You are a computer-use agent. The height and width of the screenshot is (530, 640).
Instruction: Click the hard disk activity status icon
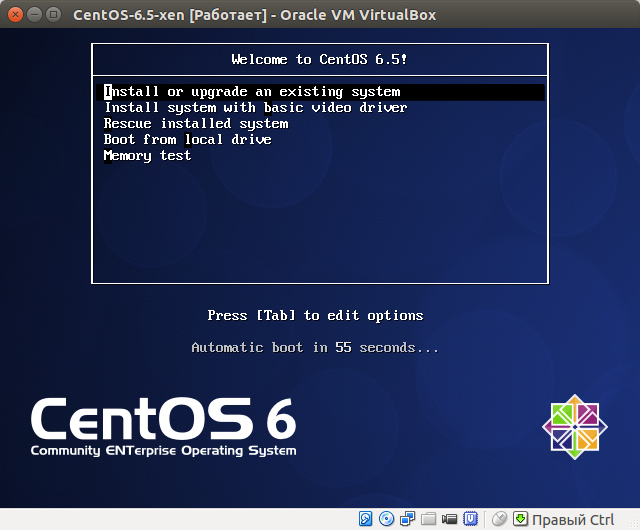coord(365,519)
